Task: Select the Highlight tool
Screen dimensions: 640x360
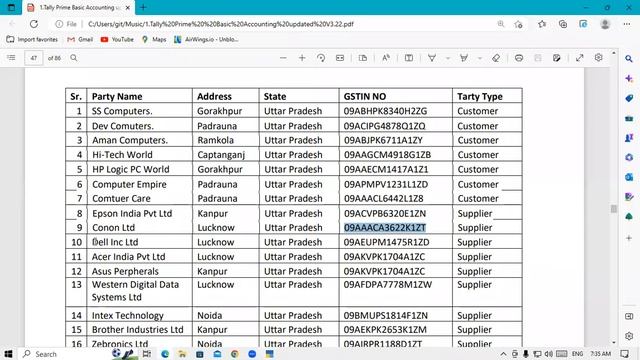Action: click(464, 58)
